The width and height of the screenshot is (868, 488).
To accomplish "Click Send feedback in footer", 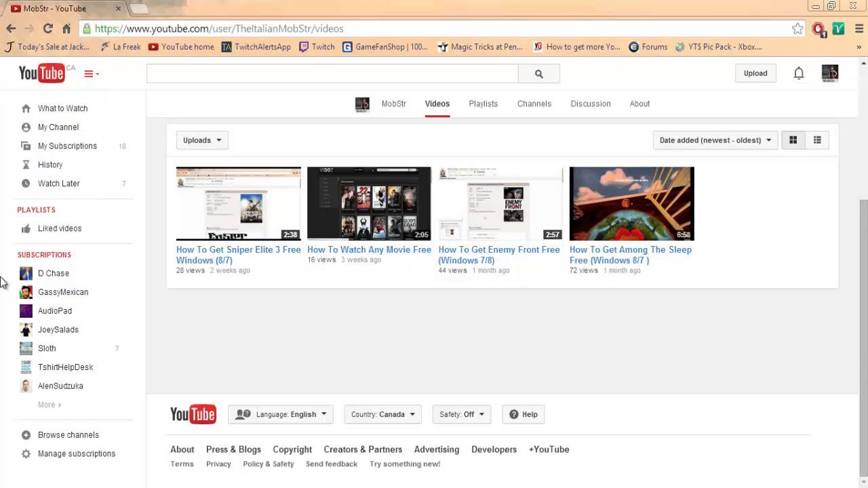I will pos(332,464).
